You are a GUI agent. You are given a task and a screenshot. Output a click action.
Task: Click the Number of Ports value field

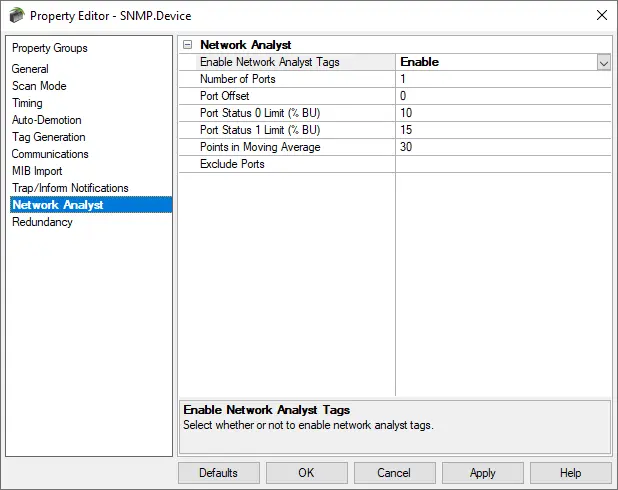(502, 79)
